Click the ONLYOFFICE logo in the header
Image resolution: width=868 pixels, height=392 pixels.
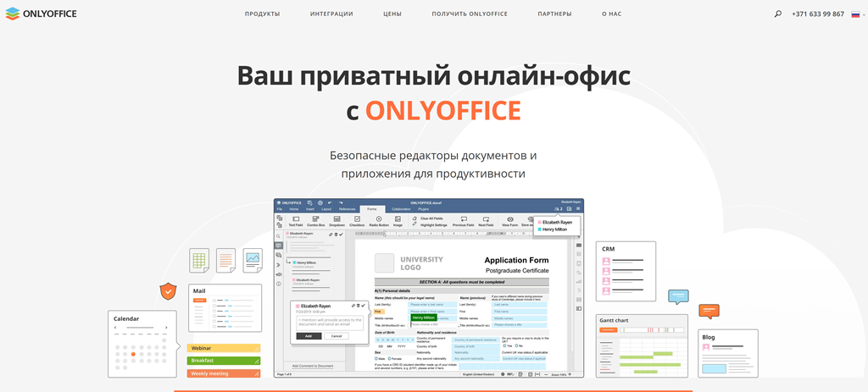click(x=41, y=14)
